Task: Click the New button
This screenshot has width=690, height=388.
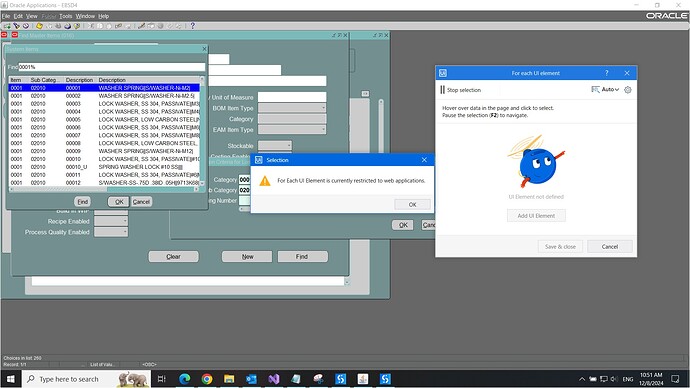Action: click(247, 256)
